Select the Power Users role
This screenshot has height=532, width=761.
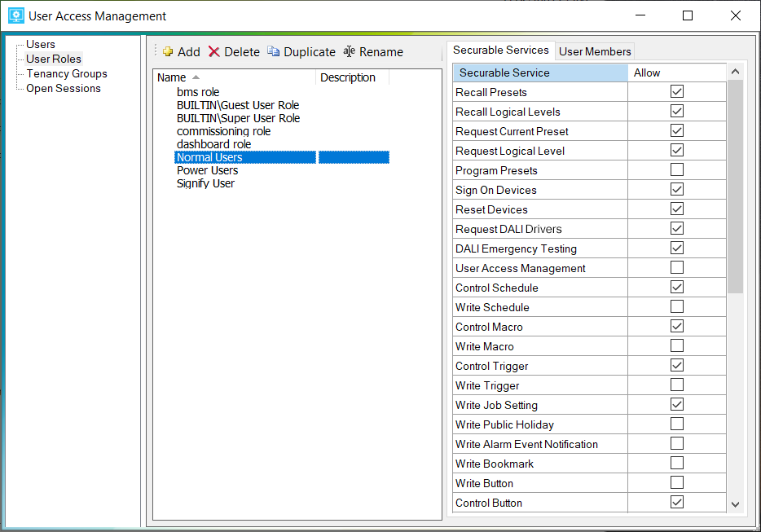207,170
